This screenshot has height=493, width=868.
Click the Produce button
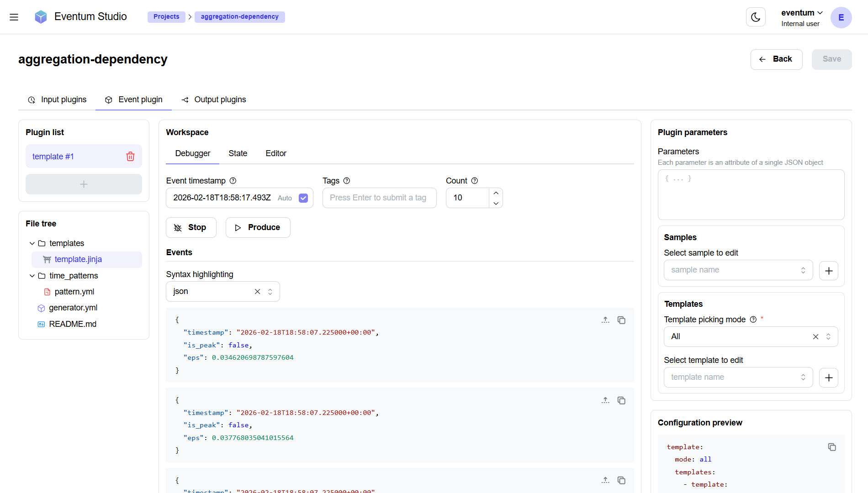coord(258,227)
